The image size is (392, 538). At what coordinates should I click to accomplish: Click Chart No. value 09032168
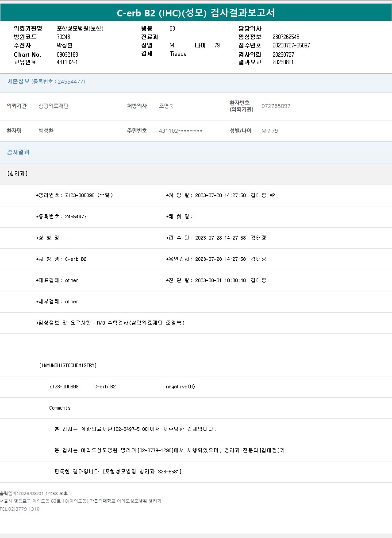(x=68, y=54)
